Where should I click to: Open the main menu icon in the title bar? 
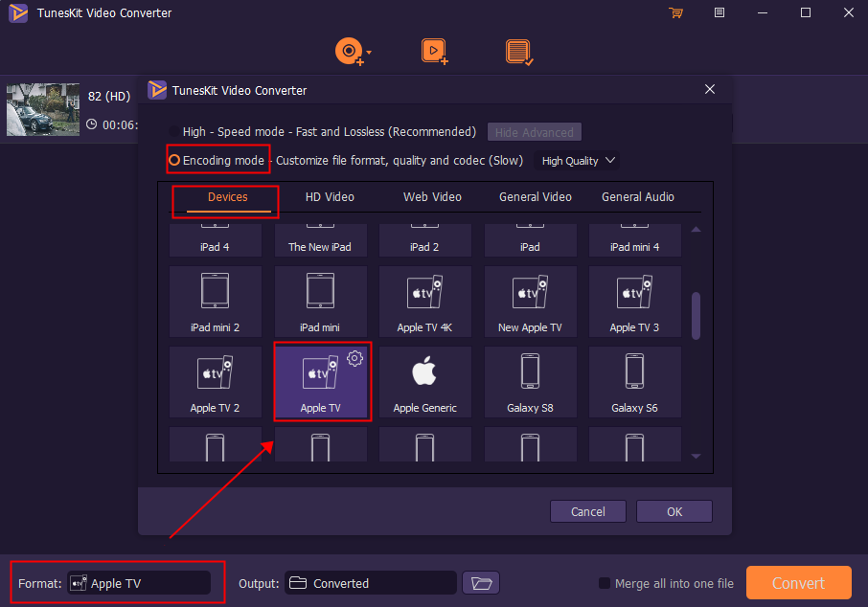(720, 12)
